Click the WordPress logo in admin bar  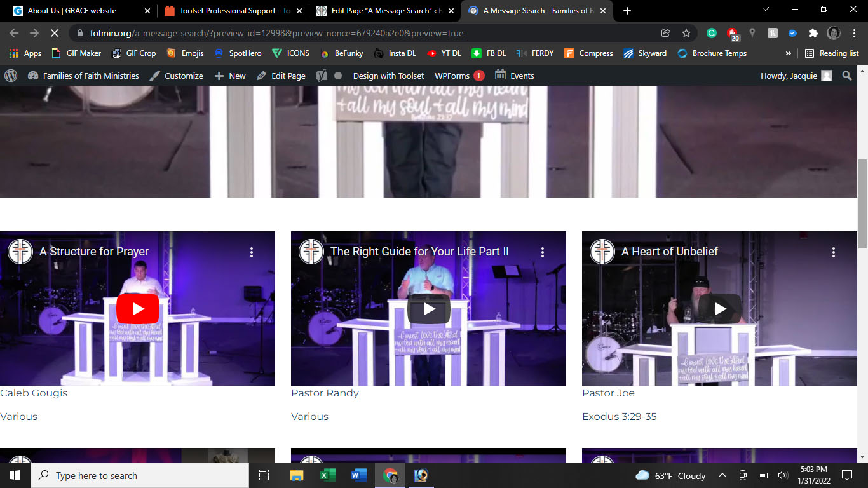(11, 76)
